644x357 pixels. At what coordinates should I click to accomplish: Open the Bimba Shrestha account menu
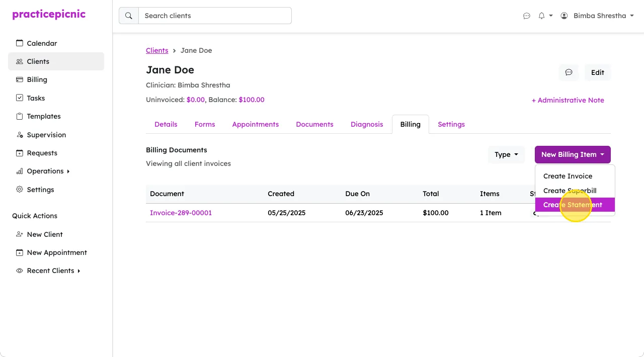597,16
